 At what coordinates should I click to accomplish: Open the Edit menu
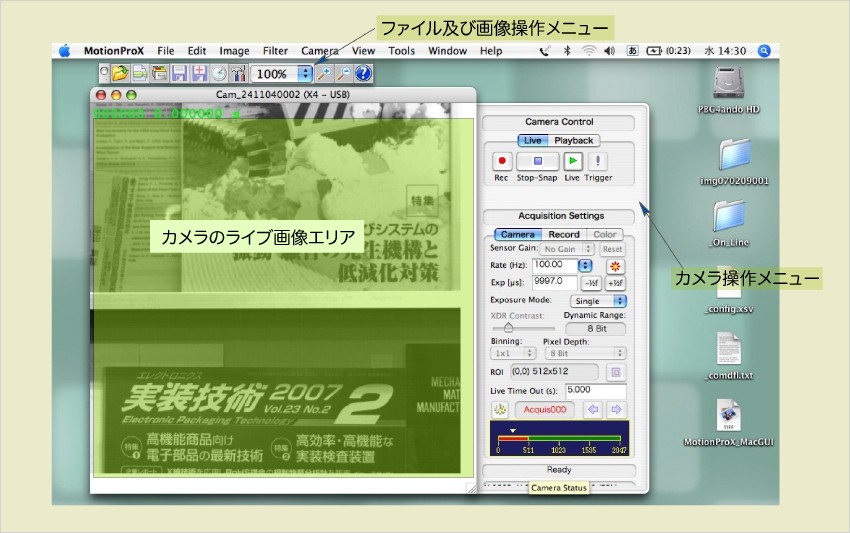(x=197, y=51)
